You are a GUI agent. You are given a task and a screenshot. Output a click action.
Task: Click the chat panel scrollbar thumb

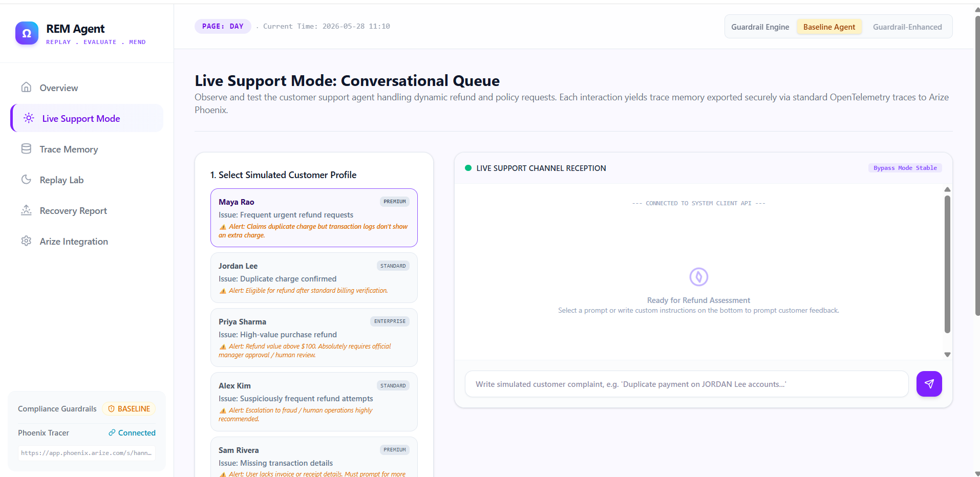click(x=947, y=264)
